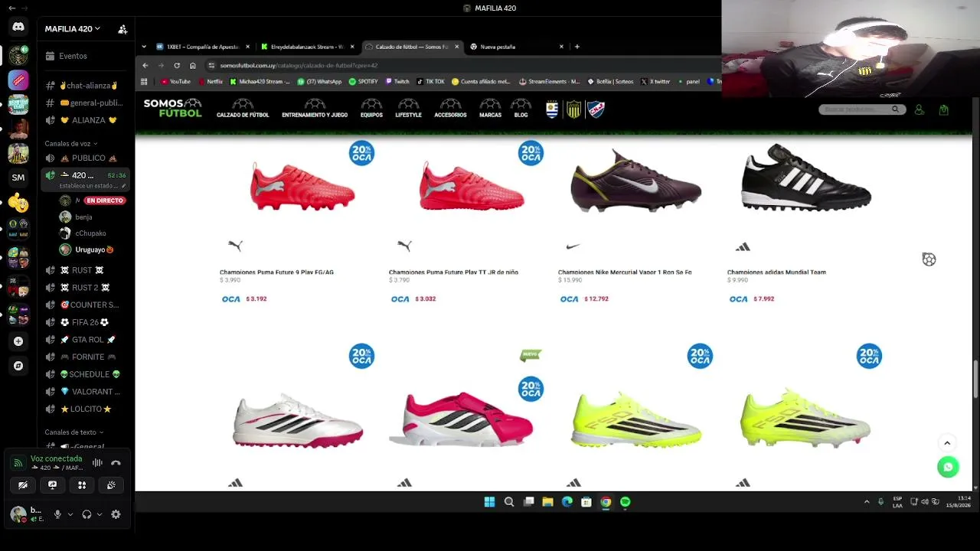
Task: Collapse the Canales de voz category
Action: [70, 144]
